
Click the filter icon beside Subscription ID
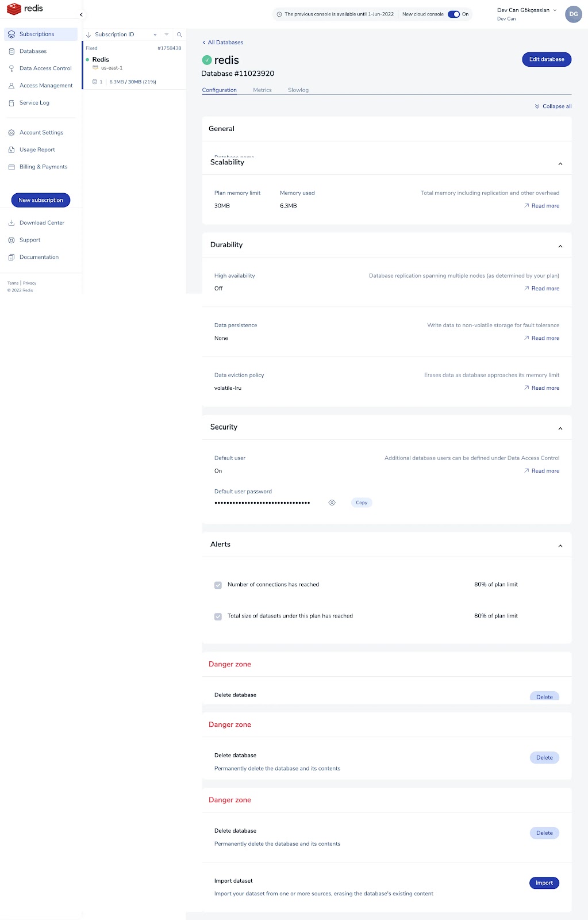[167, 34]
